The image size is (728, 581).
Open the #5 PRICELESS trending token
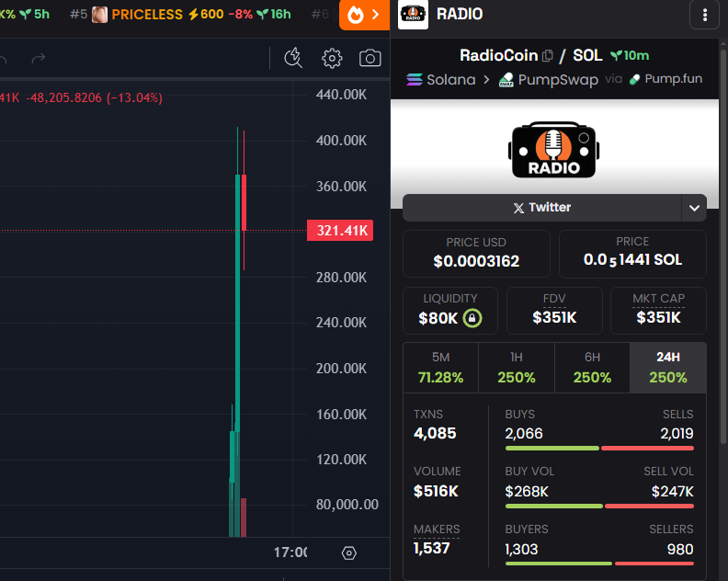180,15
